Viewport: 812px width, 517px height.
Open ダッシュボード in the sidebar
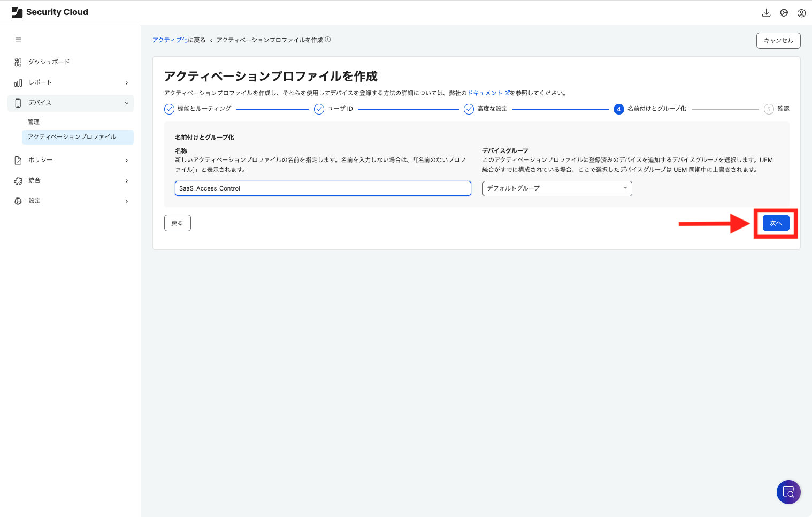49,62
